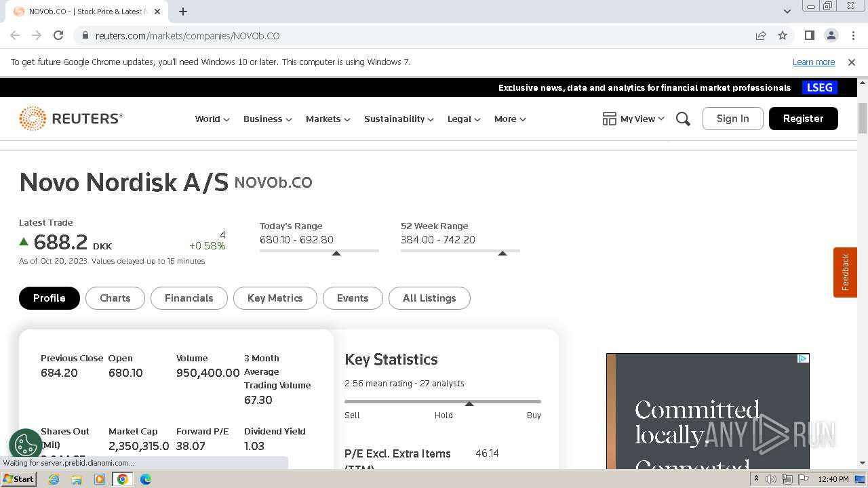The image size is (868, 488).
Task: Click the Sign In button
Action: click(733, 119)
